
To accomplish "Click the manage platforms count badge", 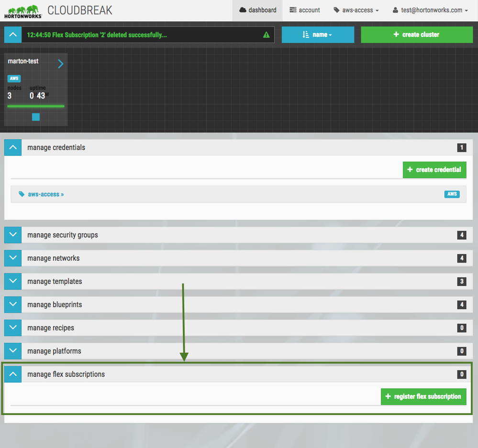I will (x=462, y=351).
